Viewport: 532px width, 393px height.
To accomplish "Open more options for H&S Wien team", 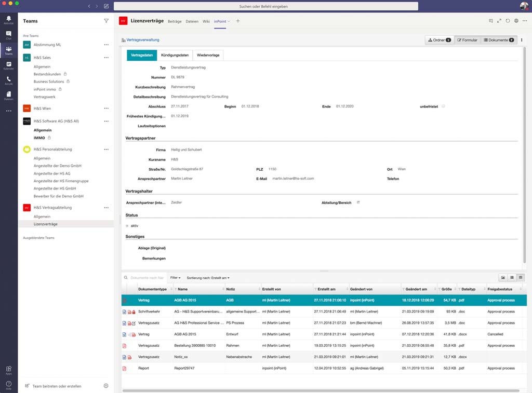I will pos(106,109).
